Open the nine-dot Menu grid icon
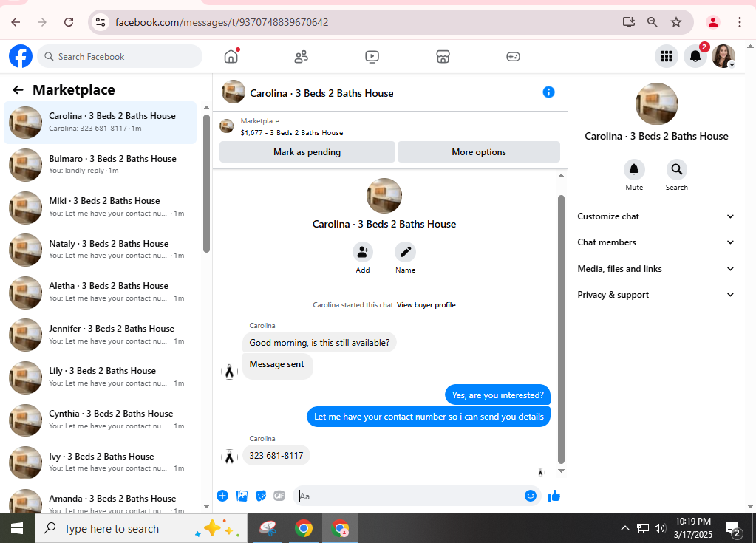The width and height of the screenshot is (756, 543). point(667,56)
